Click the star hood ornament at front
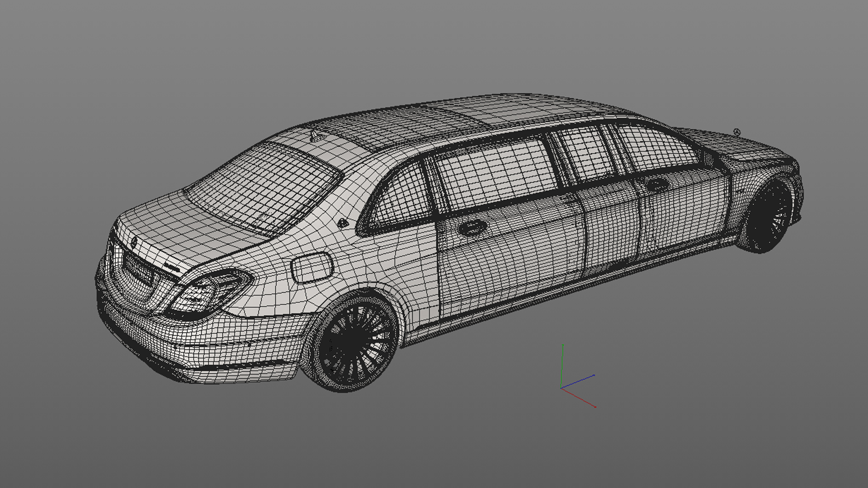868x488 pixels. click(736, 132)
